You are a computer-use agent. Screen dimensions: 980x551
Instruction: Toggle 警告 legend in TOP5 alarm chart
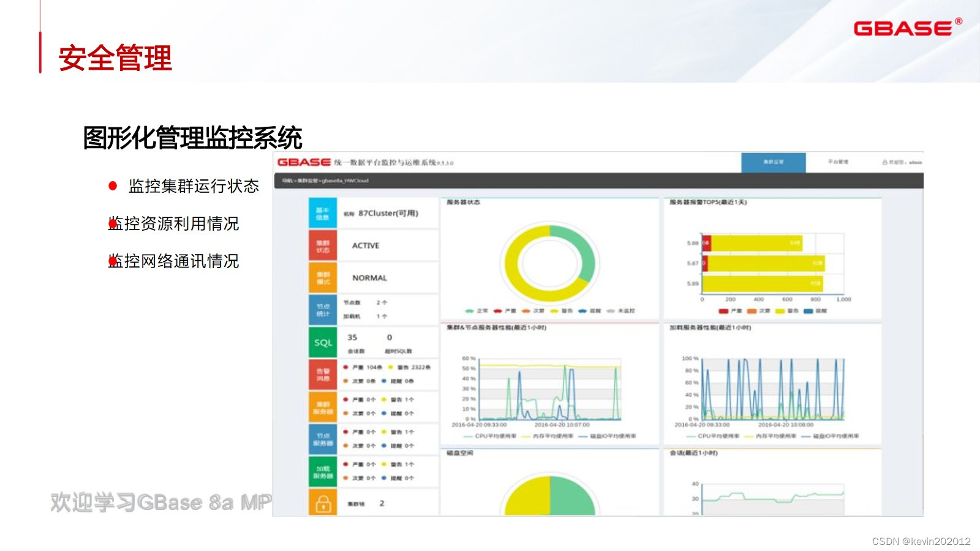point(787,311)
